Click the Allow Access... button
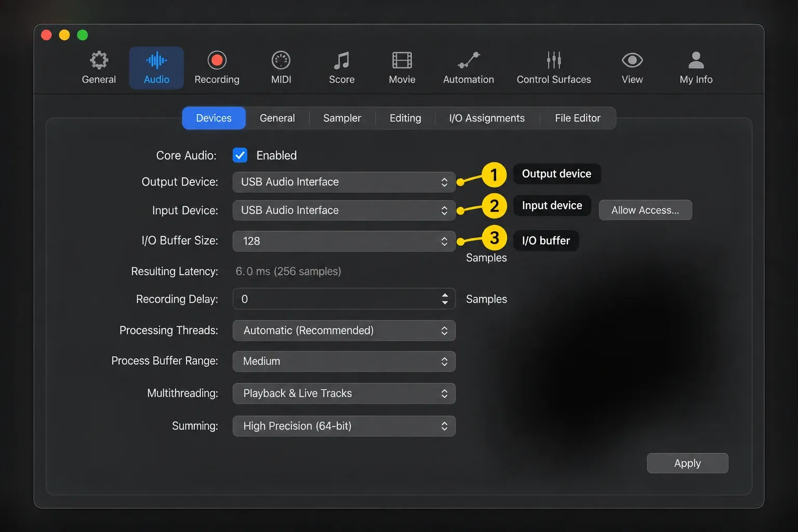 click(x=645, y=210)
